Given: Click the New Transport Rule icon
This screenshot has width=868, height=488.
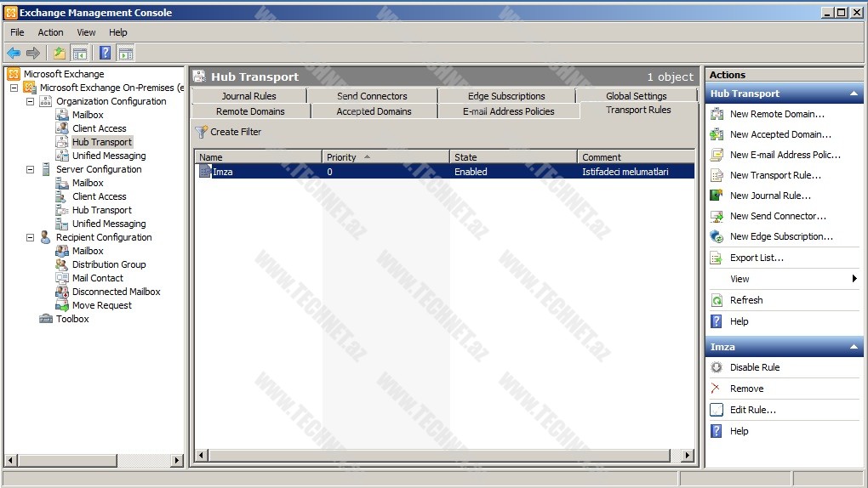Looking at the screenshot, I should pyautogui.click(x=717, y=175).
